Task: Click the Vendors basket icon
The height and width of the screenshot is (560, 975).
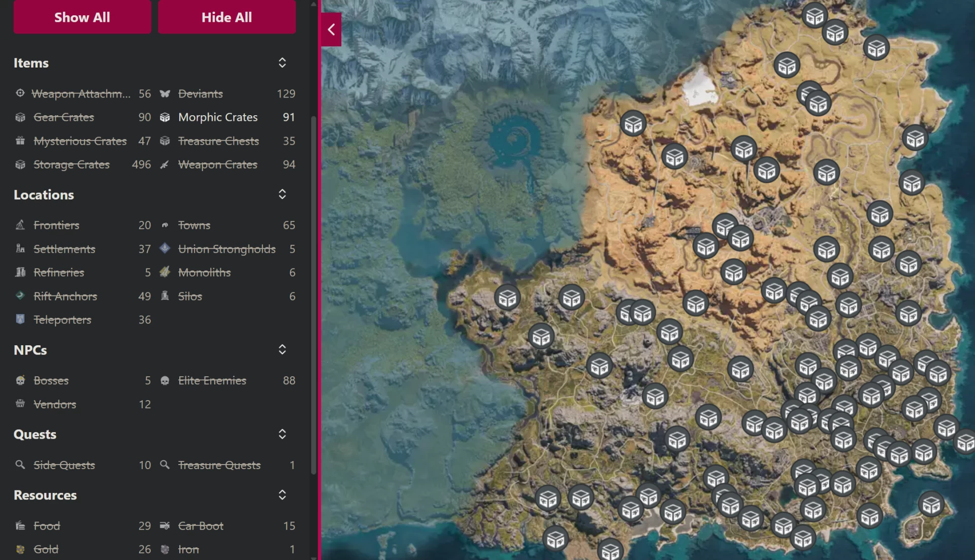Action: (x=20, y=404)
